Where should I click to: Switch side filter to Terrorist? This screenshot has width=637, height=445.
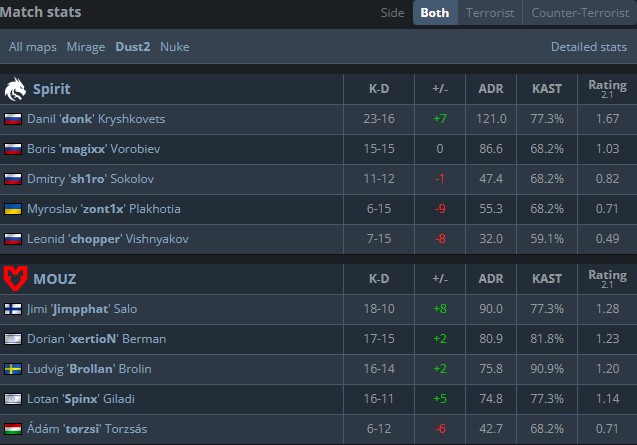[489, 13]
